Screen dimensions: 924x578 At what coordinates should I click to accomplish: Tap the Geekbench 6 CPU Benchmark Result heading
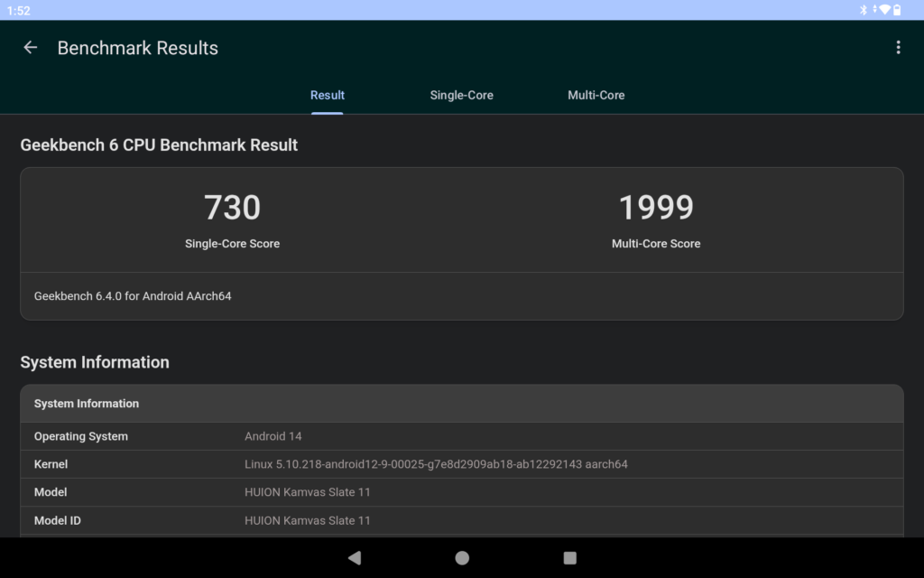click(x=159, y=145)
